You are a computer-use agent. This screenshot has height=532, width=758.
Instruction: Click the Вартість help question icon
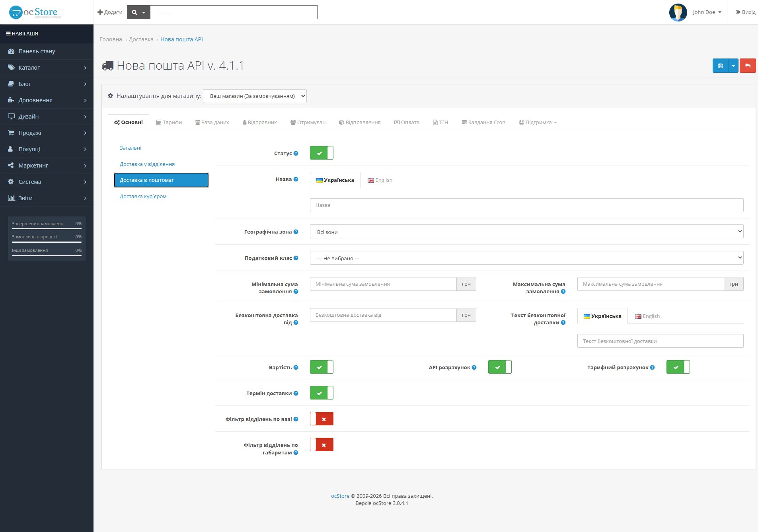pos(296,367)
